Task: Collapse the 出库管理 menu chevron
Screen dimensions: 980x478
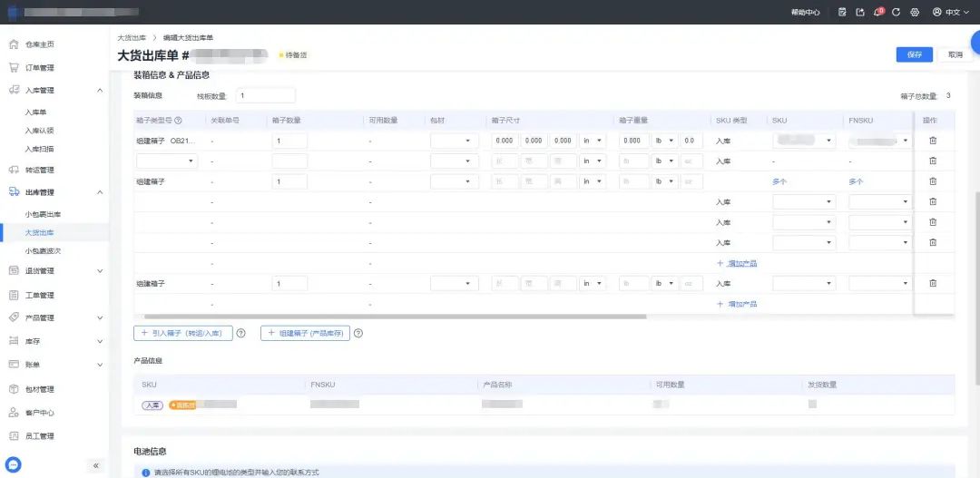Action: click(100, 192)
